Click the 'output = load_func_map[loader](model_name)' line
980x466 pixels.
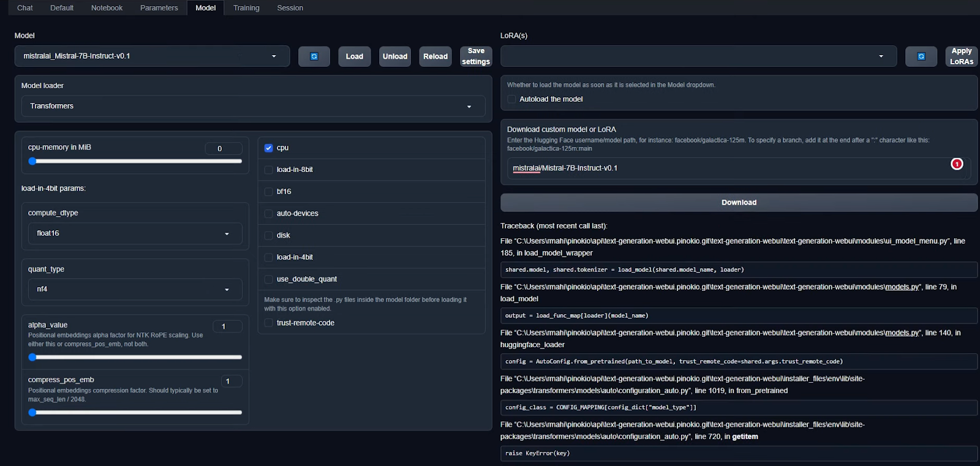739,315
